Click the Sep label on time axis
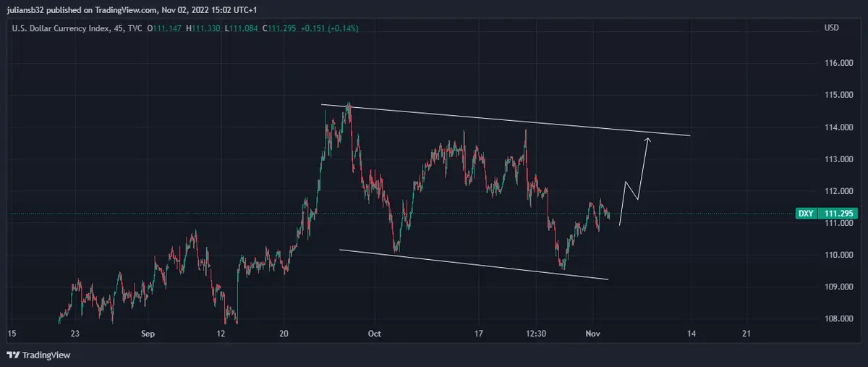 [148, 334]
